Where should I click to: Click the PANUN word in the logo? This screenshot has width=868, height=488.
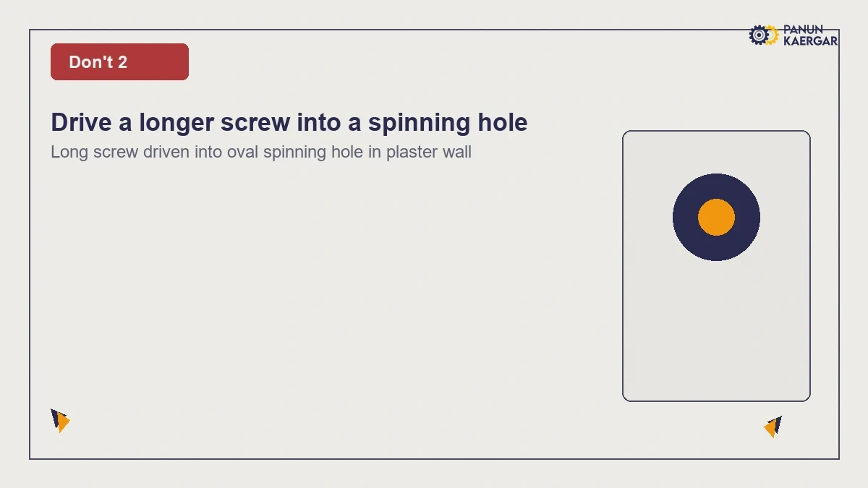(803, 30)
